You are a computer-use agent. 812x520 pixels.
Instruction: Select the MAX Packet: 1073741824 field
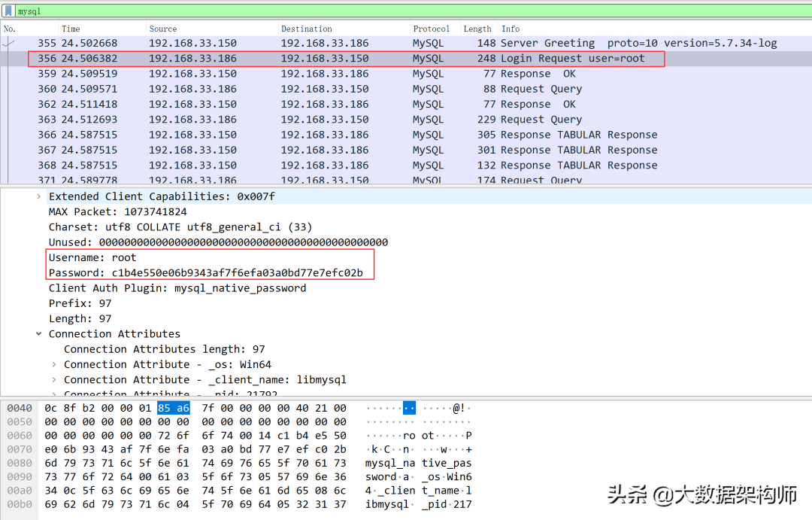[117, 212]
